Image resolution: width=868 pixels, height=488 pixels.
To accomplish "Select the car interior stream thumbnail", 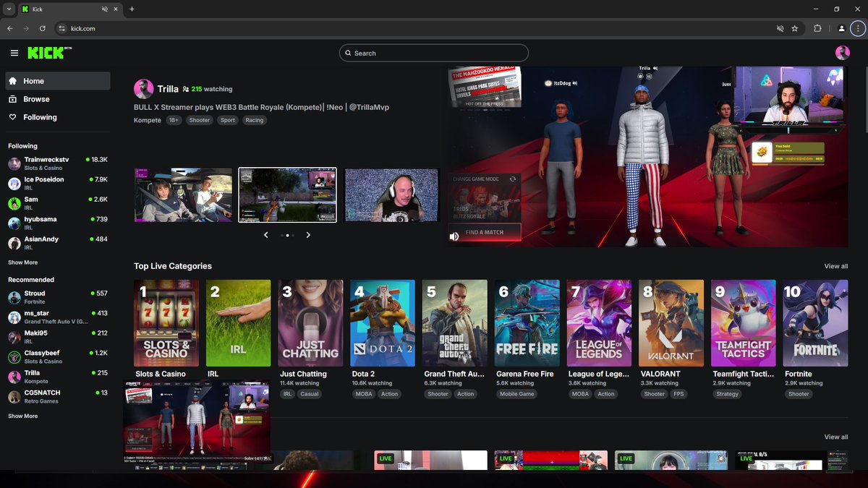I will tap(184, 195).
